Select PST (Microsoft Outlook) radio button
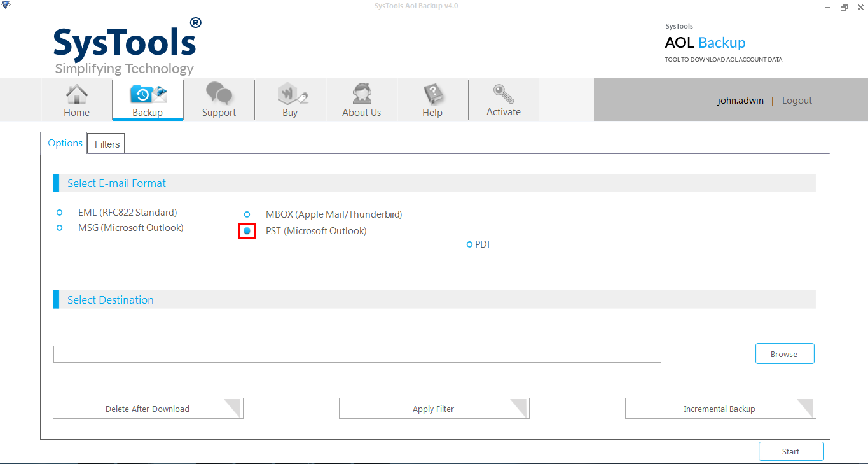The image size is (868, 464). click(x=247, y=231)
